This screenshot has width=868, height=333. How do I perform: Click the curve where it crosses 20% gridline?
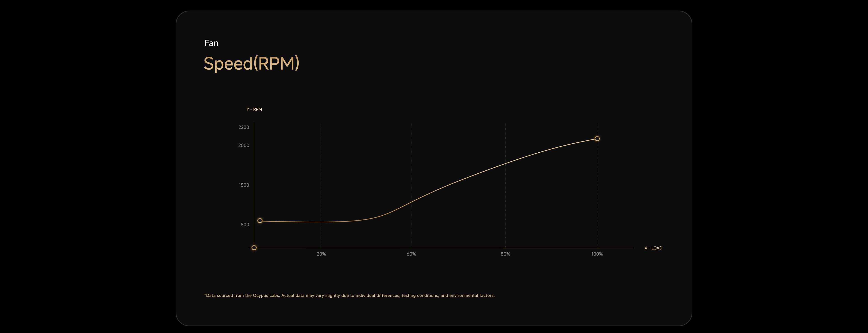[x=320, y=222]
